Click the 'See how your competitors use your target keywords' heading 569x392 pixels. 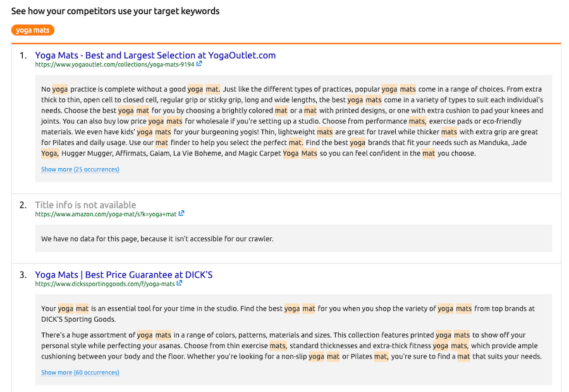tap(116, 11)
